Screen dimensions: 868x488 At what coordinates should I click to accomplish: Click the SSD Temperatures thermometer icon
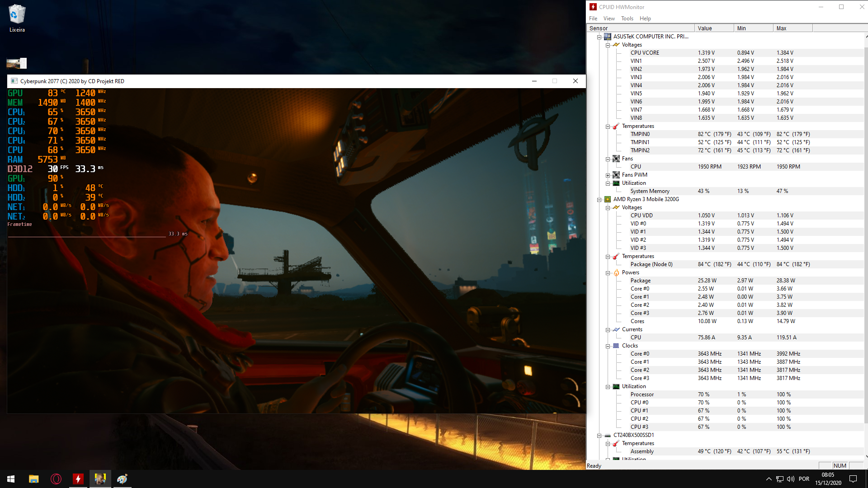point(616,443)
